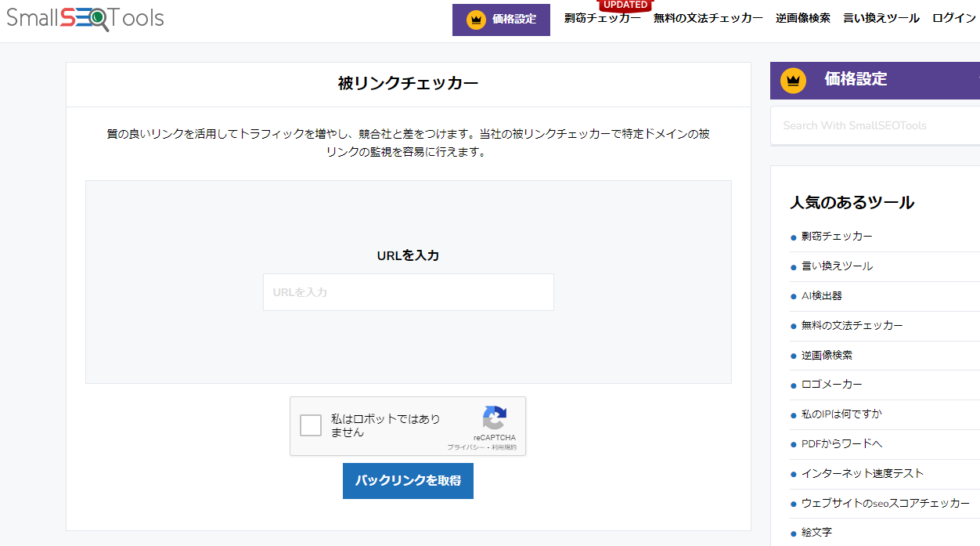Open 言い換えツール from the top navigation
980x546 pixels.
(881, 18)
